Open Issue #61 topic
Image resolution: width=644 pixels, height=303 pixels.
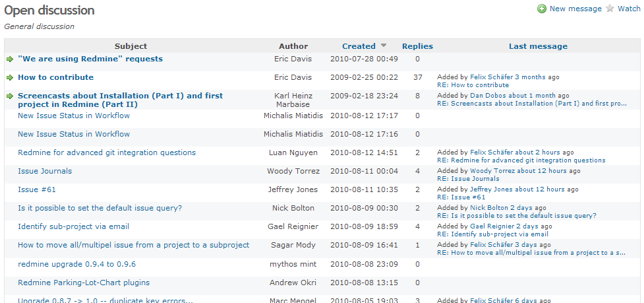point(36,189)
